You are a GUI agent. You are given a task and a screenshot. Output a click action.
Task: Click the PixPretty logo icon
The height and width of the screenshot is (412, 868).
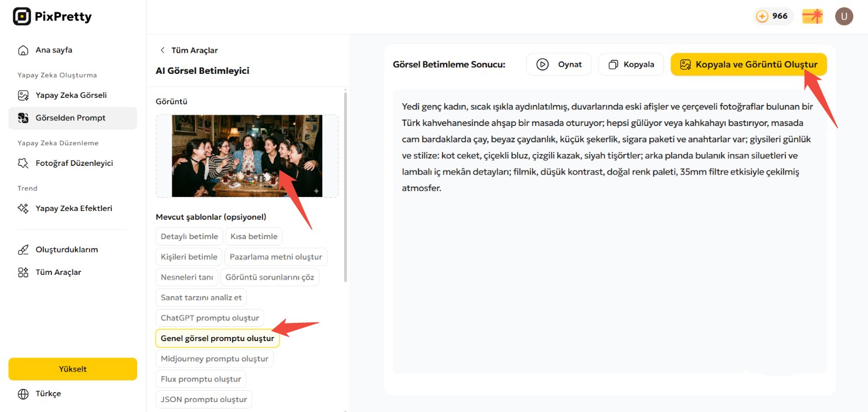click(22, 16)
